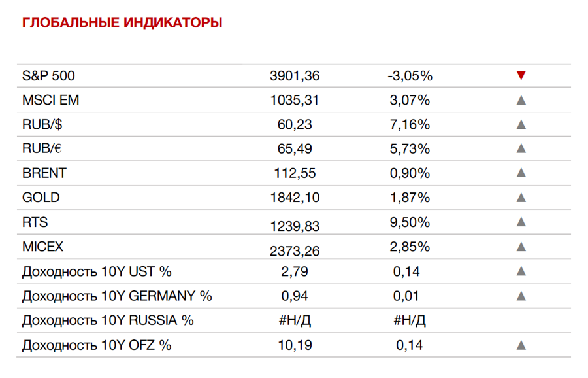Select the MSCI EM value 1035,31
Viewport: 588px width, 378px height.
tap(295, 100)
